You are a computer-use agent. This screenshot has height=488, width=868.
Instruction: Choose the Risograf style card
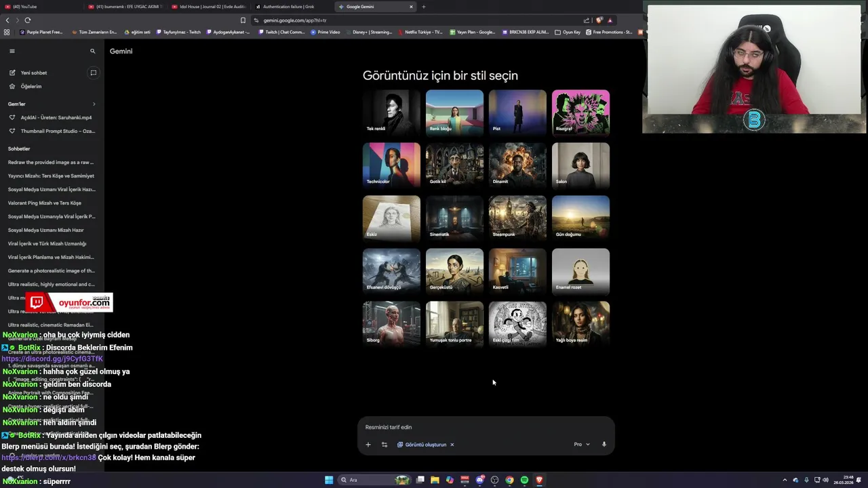580,113
